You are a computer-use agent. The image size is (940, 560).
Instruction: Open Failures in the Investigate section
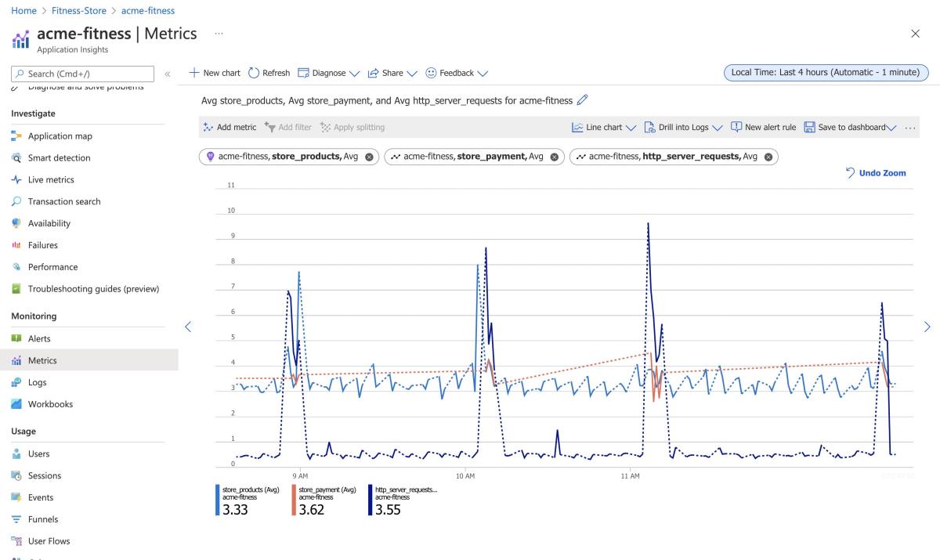coord(42,245)
